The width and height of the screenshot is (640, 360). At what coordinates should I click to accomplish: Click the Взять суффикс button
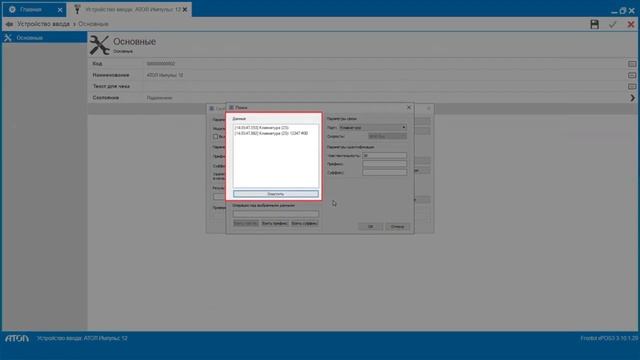click(x=304, y=223)
